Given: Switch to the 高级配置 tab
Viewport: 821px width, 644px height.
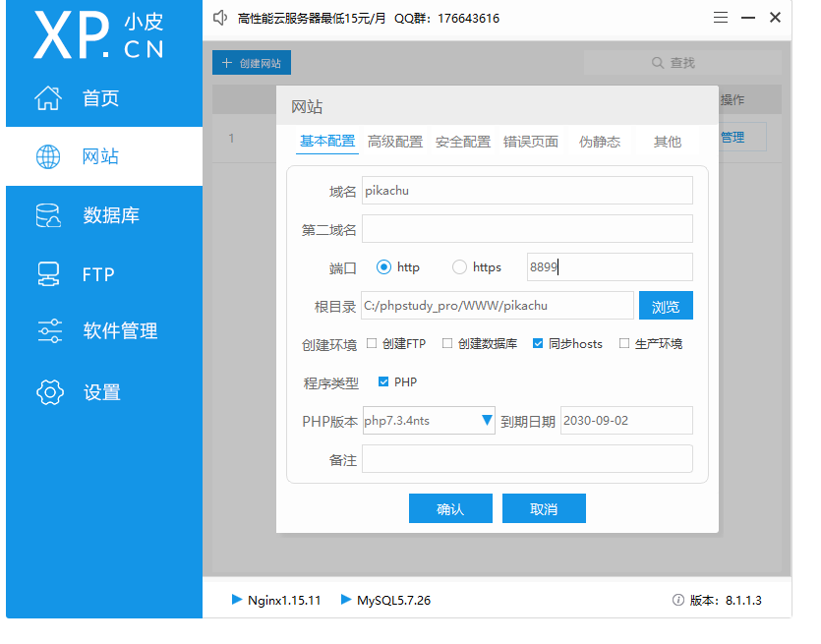Looking at the screenshot, I should coord(395,142).
